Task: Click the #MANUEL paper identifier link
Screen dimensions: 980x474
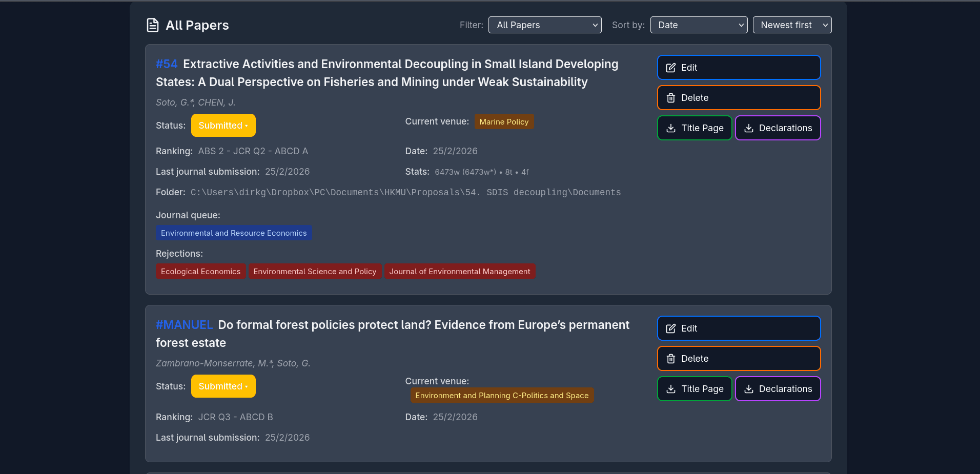Action: [184, 324]
